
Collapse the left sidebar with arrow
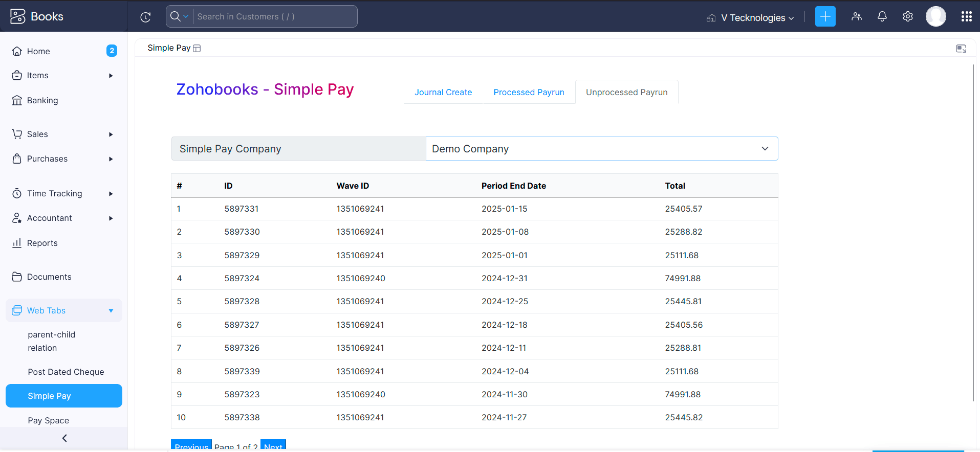point(64,438)
